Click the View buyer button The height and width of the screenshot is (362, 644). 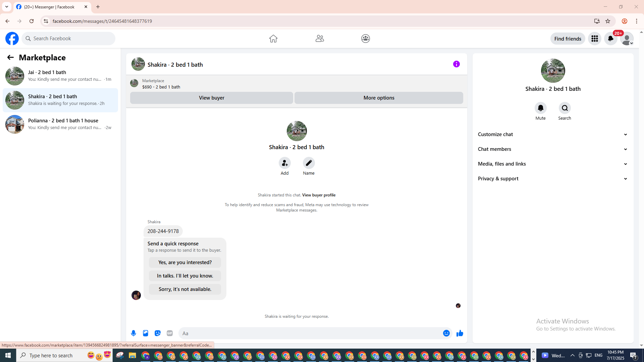pyautogui.click(x=212, y=98)
